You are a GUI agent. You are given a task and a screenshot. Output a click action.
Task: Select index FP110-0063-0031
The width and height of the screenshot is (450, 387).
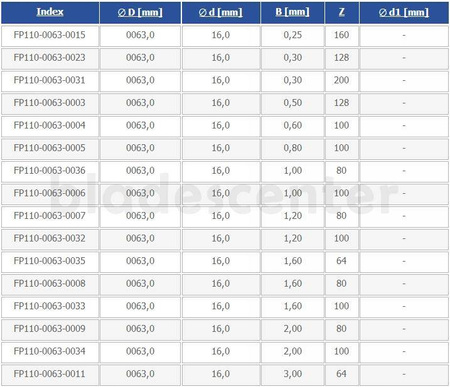pyautogui.click(x=49, y=80)
